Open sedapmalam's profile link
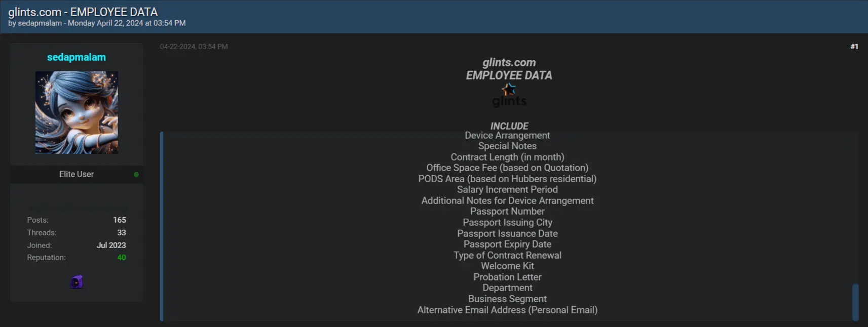Screen dimensions: 868x327 click(76, 57)
